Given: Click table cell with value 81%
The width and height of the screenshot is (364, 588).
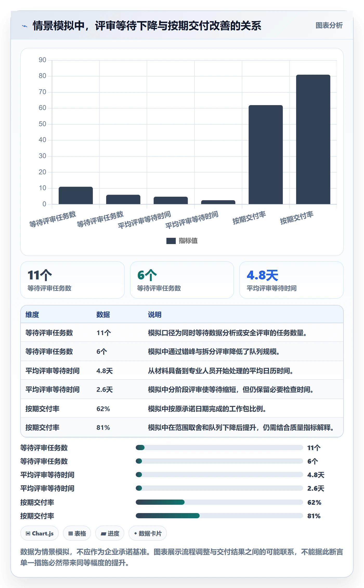Looking at the screenshot, I should [x=103, y=427].
